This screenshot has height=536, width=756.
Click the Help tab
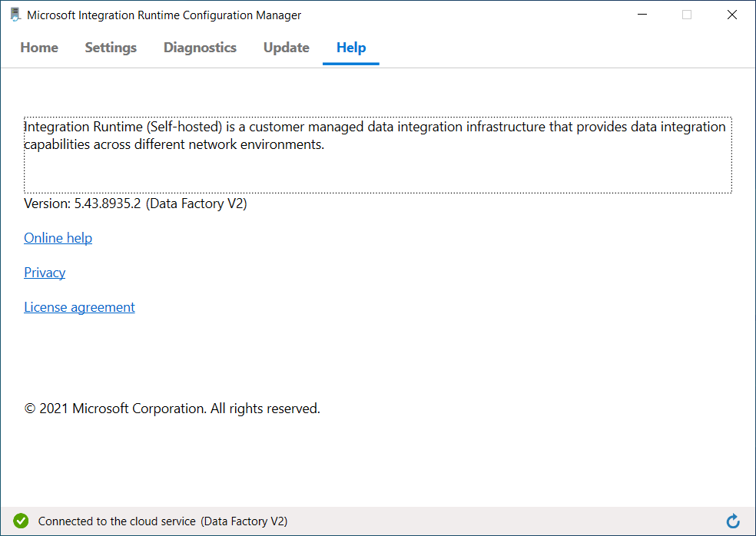pyautogui.click(x=351, y=48)
